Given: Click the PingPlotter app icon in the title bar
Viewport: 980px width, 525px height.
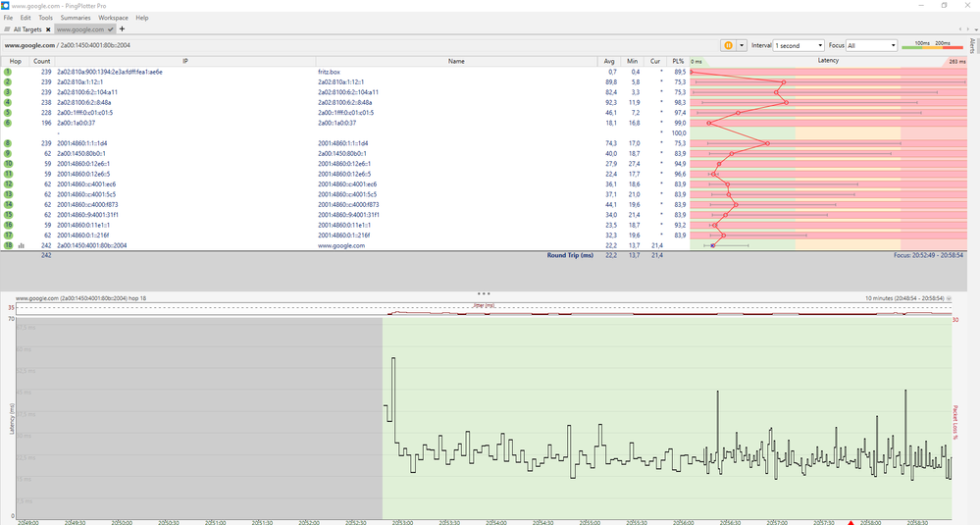Looking at the screenshot, I should (6, 6).
